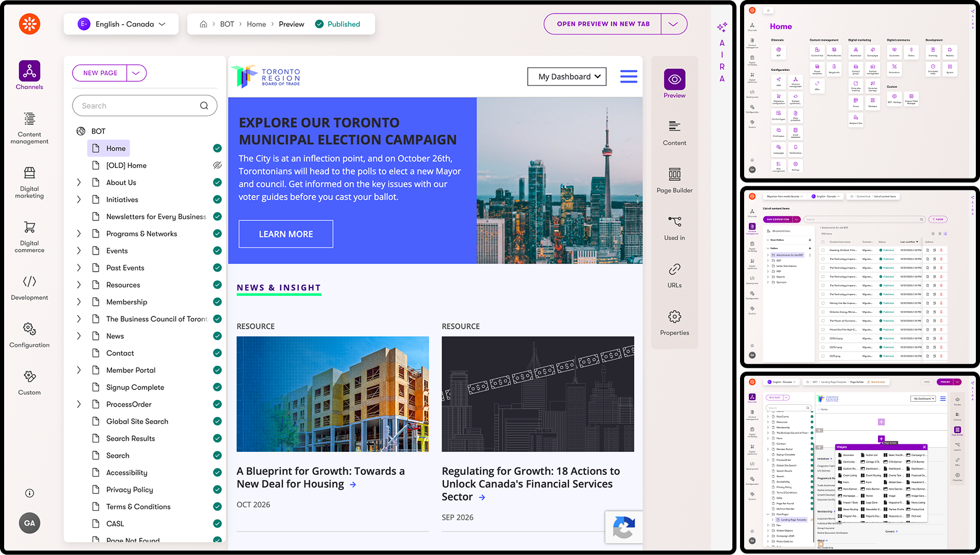Select the Newsletters for Every Business page
This screenshot has height=555, width=980.
point(156,217)
